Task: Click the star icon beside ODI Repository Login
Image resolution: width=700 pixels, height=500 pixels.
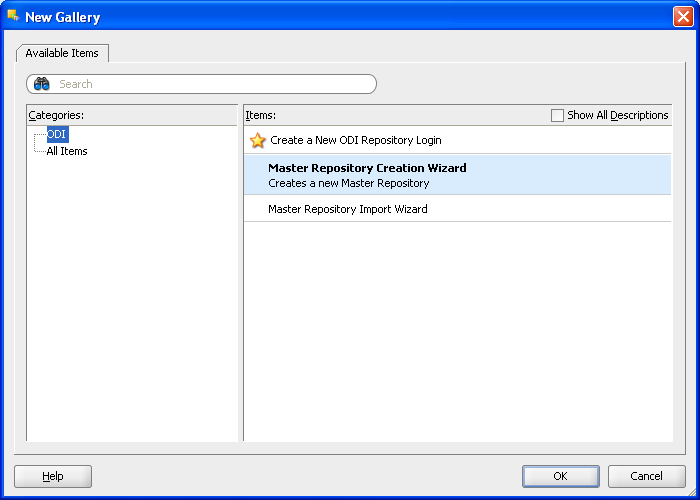Action: (258, 141)
